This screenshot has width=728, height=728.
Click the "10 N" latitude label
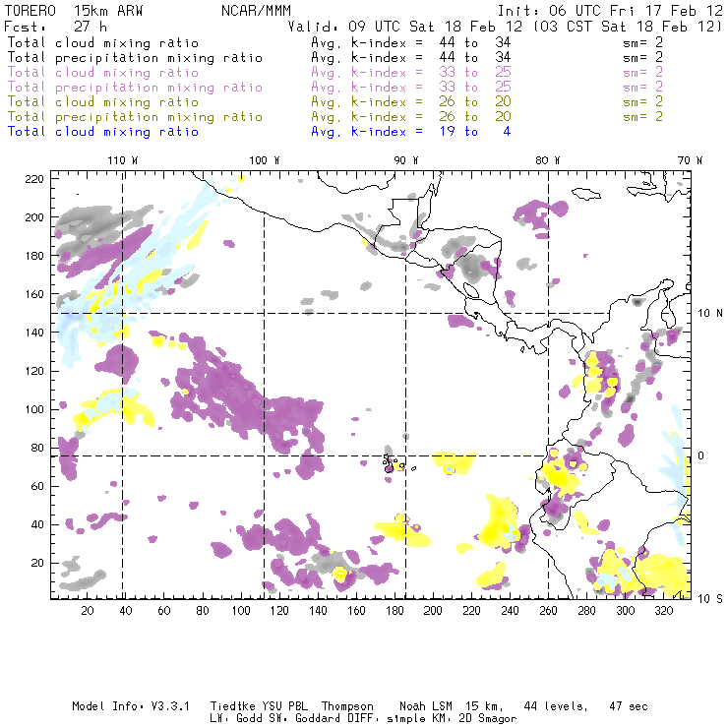[710, 314]
